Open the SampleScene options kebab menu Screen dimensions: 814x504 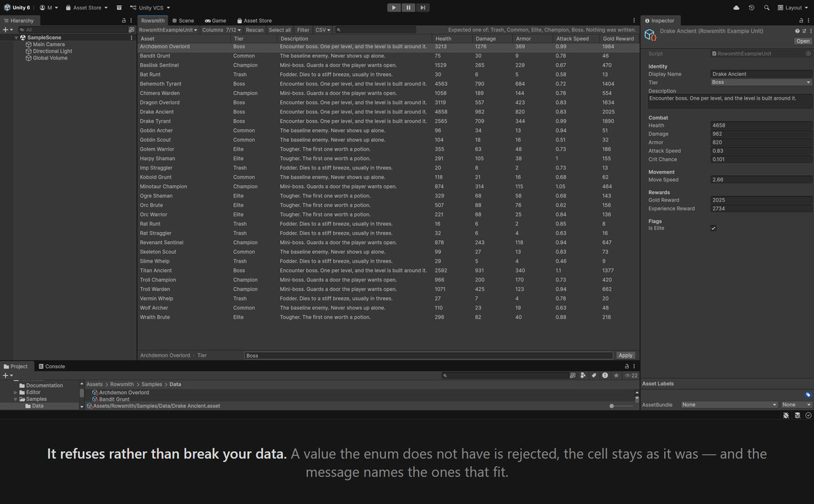131,38
